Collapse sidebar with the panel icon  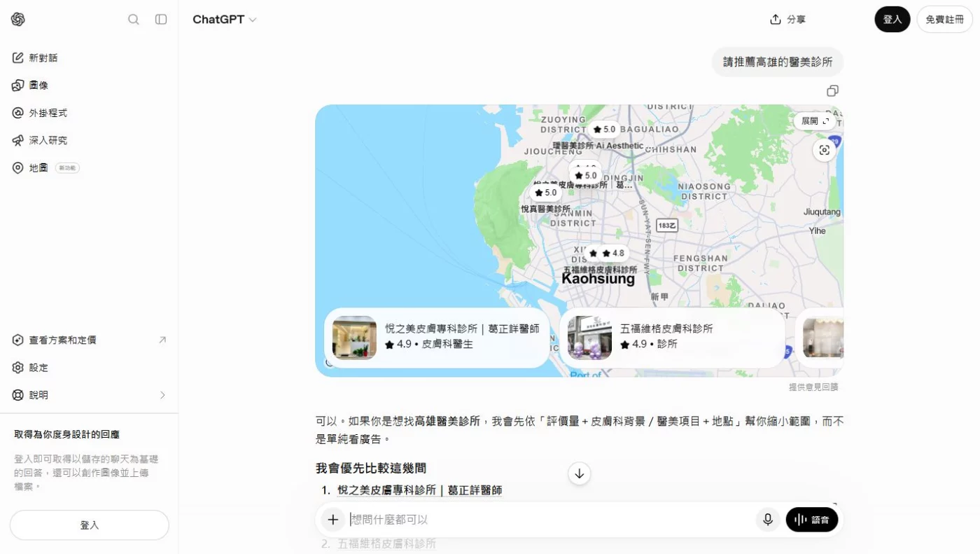click(x=161, y=20)
